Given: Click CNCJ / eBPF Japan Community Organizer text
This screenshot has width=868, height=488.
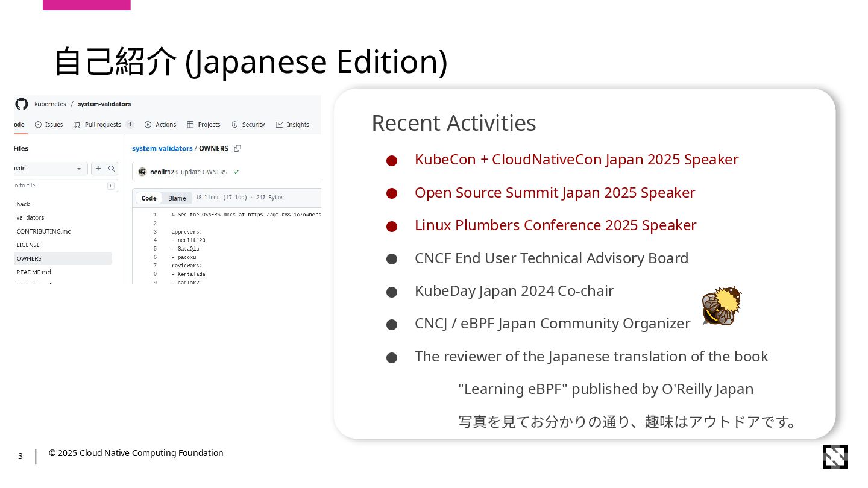Looking at the screenshot, I should [x=552, y=324].
